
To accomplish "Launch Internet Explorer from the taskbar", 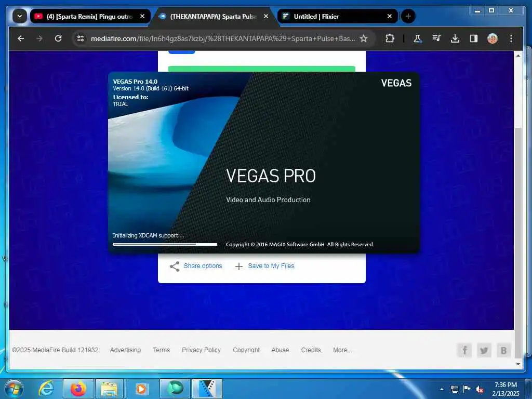I will click(x=46, y=389).
